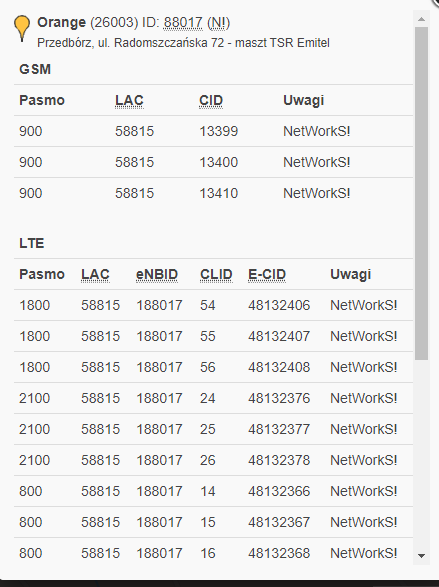Screen dimensions: 439x587
Task: Click CLID value 55
Action: pos(208,337)
